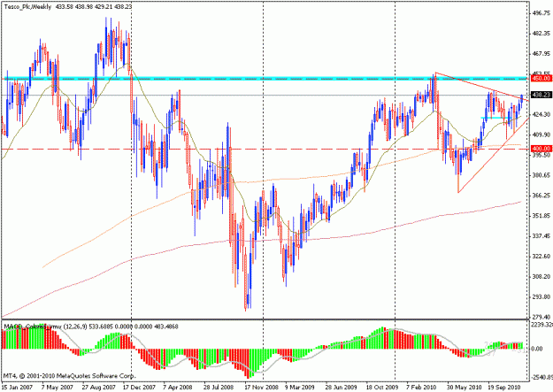Click the 409.90 price axis label

[x=541, y=135]
